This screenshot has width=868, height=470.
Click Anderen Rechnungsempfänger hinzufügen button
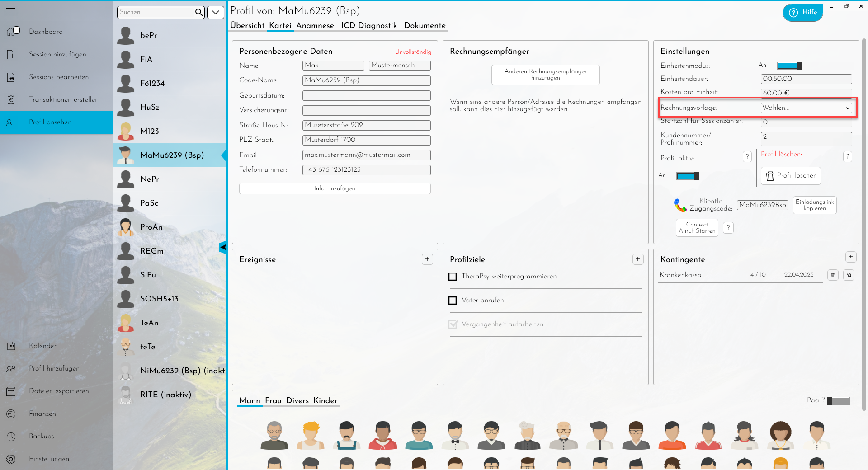[546, 75]
